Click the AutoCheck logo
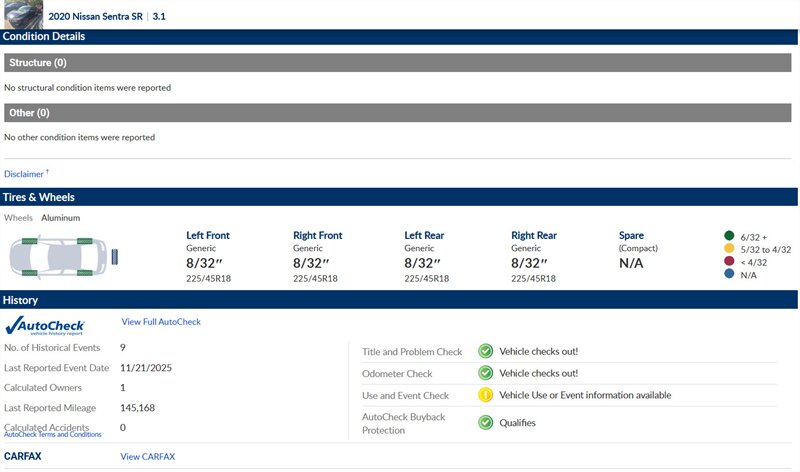The width and height of the screenshot is (800, 472). coord(45,325)
